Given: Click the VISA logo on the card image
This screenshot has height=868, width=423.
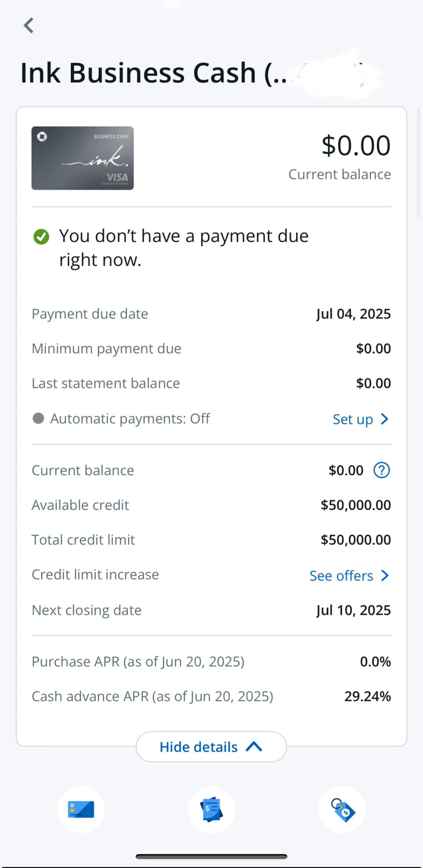Looking at the screenshot, I should click(x=117, y=177).
